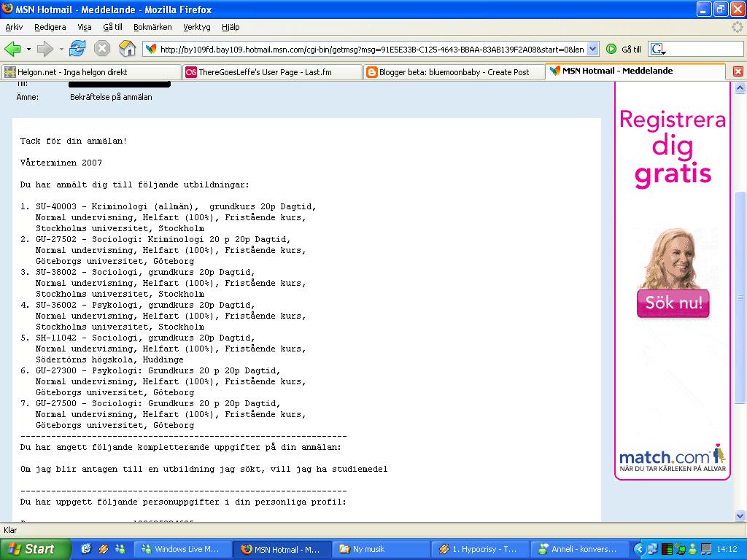Click the Vårterminen 2007 text
The height and width of the screenshot is (560, 747).
click(x=61, y=163)
